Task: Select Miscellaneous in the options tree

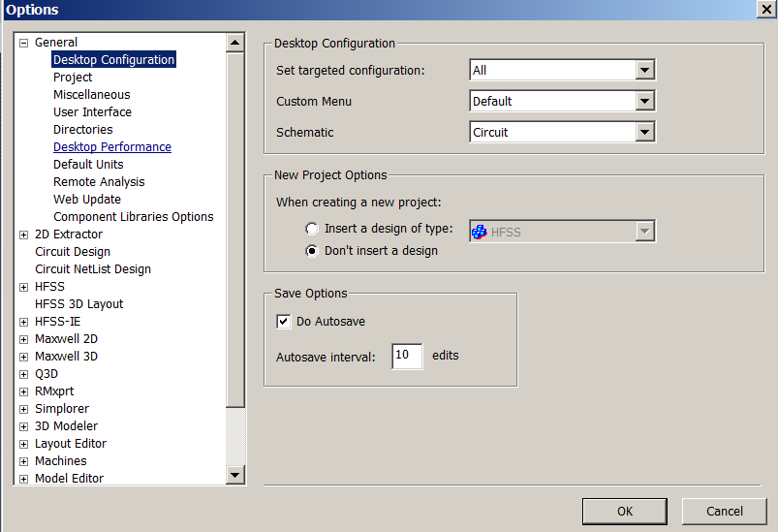Action: click(x=92, y=95)
